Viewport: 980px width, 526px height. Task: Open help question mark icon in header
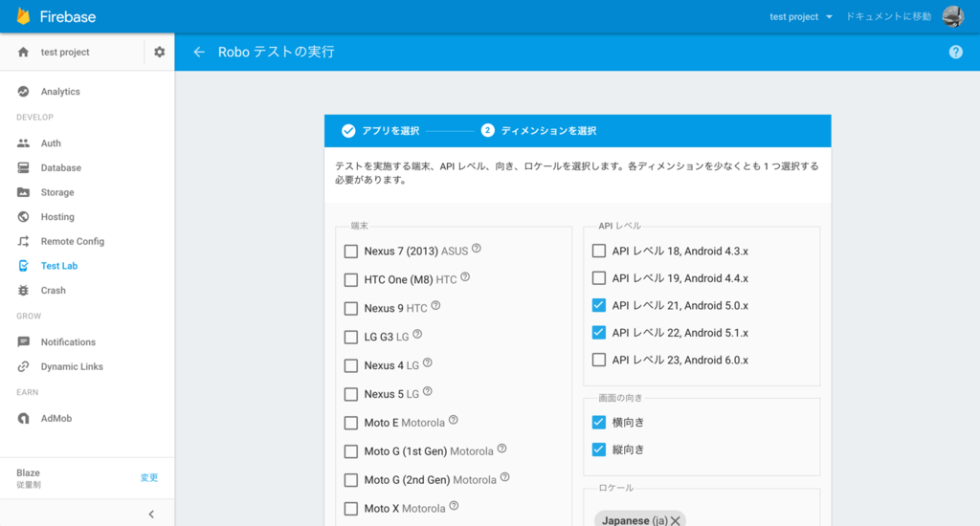956,52
